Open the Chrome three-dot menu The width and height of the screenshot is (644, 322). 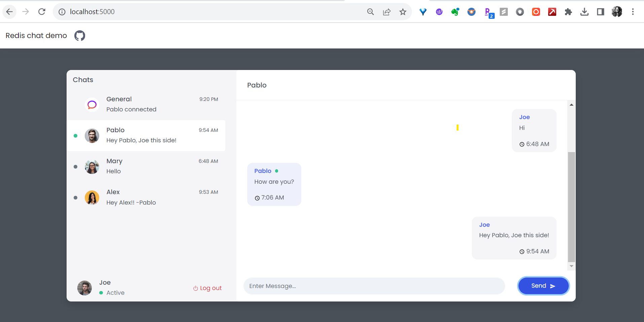[633, 12]
